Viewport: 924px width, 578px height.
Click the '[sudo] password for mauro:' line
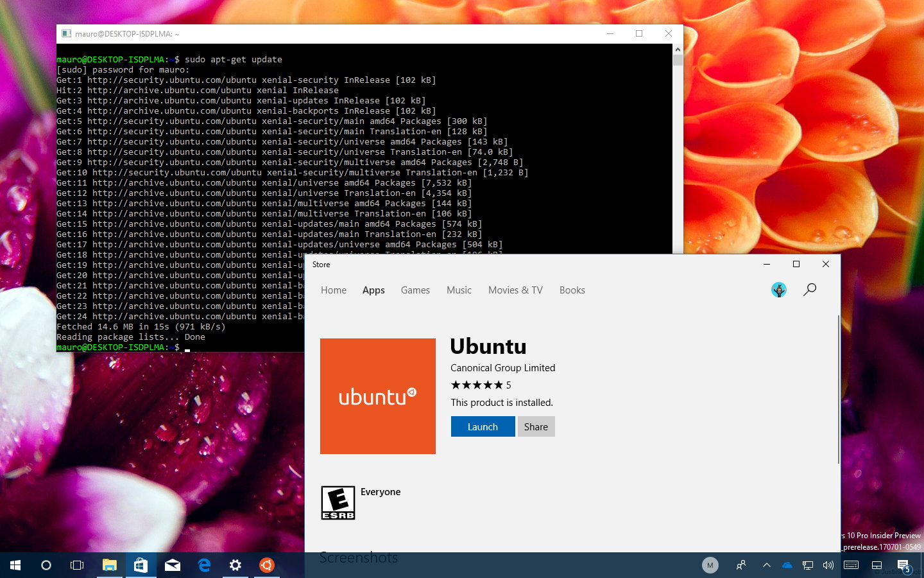coord(123,69)
